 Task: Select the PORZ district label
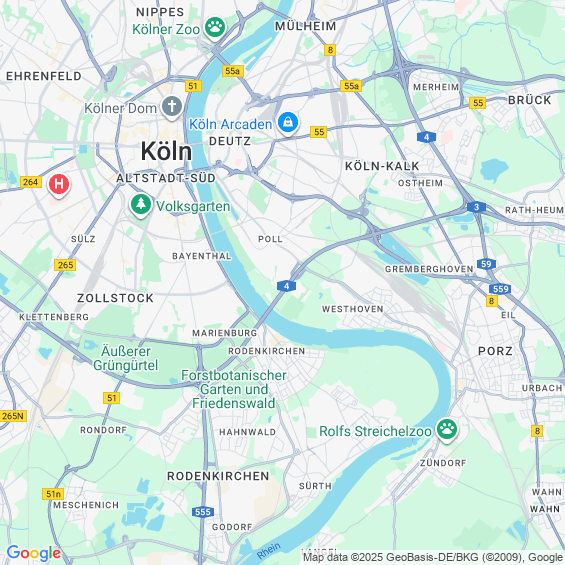pyautogui.click(x=495, y=351)
